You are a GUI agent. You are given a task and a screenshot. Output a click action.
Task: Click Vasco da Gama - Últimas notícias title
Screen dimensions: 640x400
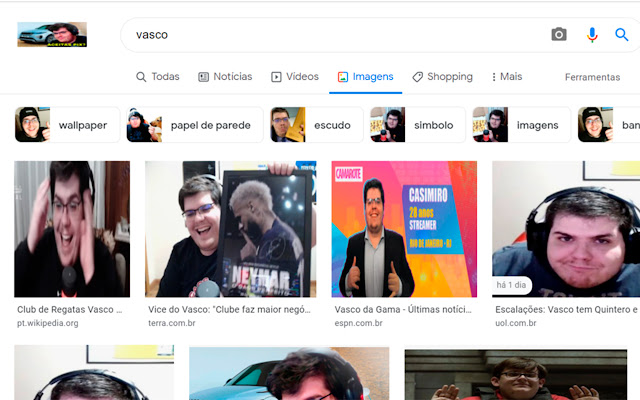(403, 309)
